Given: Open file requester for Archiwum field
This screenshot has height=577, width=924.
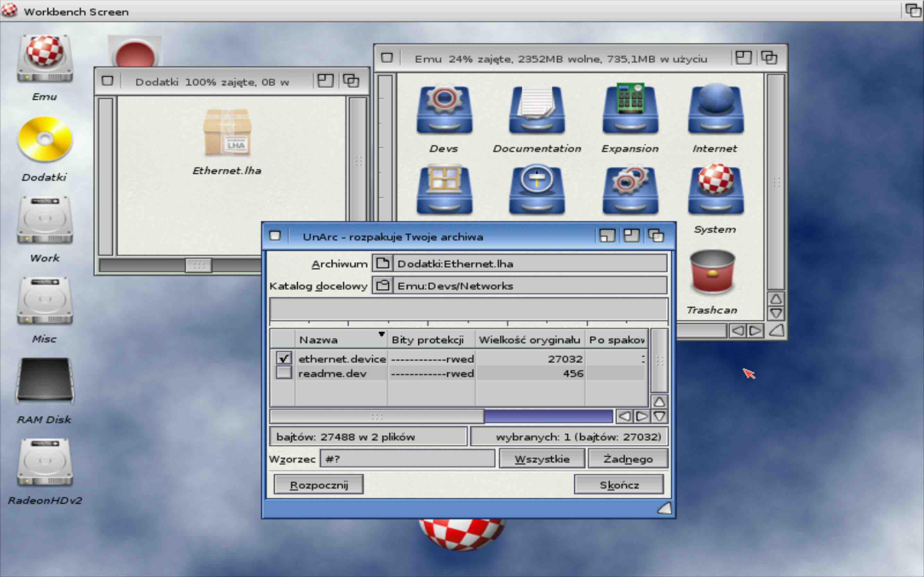Looking at the screenshot, I should click(x=382, y=264).
